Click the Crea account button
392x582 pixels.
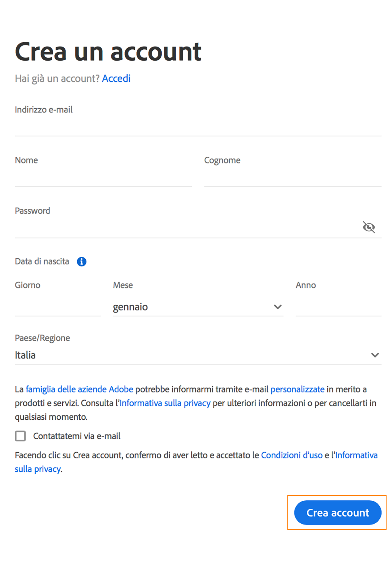coord(337,513)
